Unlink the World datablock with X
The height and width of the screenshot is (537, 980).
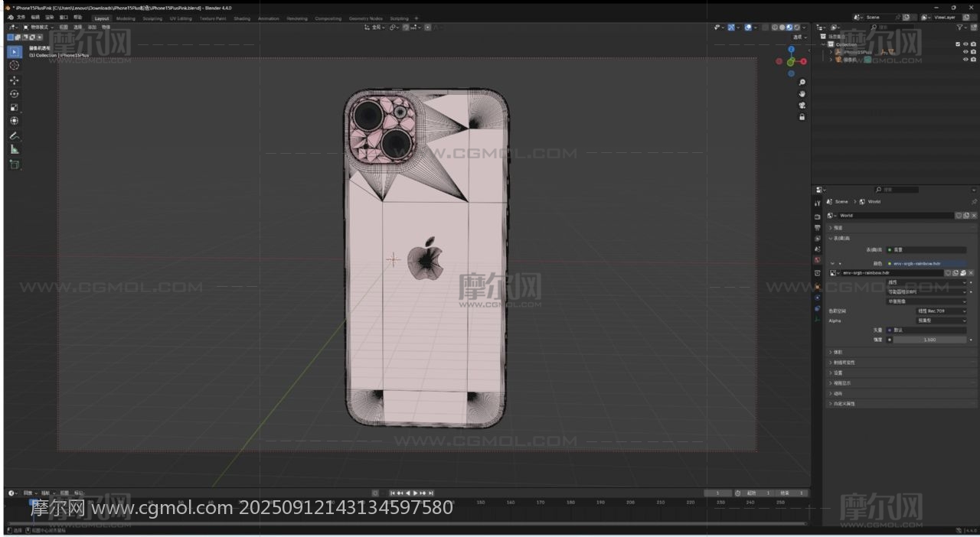974,216
